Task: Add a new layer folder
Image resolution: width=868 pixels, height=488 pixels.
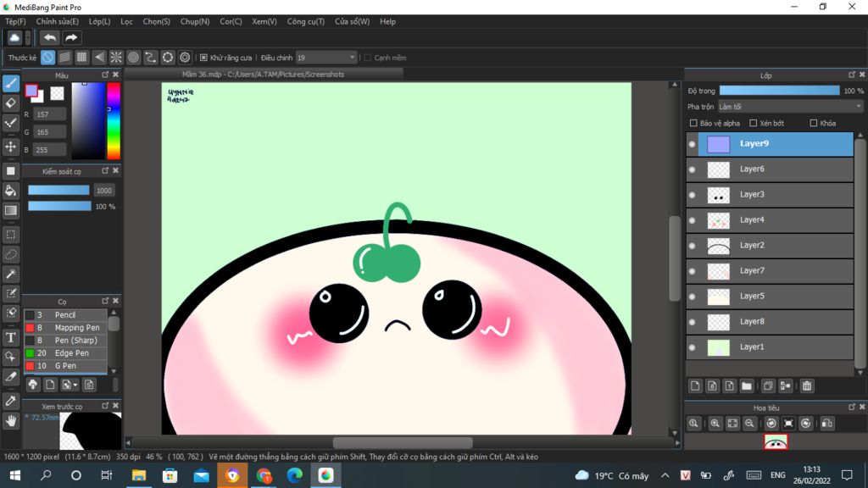Action: tap(747, 386)
